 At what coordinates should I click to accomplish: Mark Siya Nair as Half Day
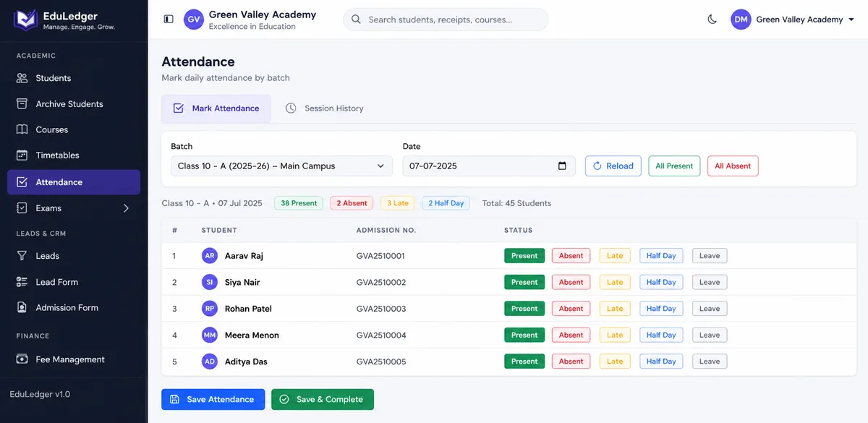click(x=661, y=282)
